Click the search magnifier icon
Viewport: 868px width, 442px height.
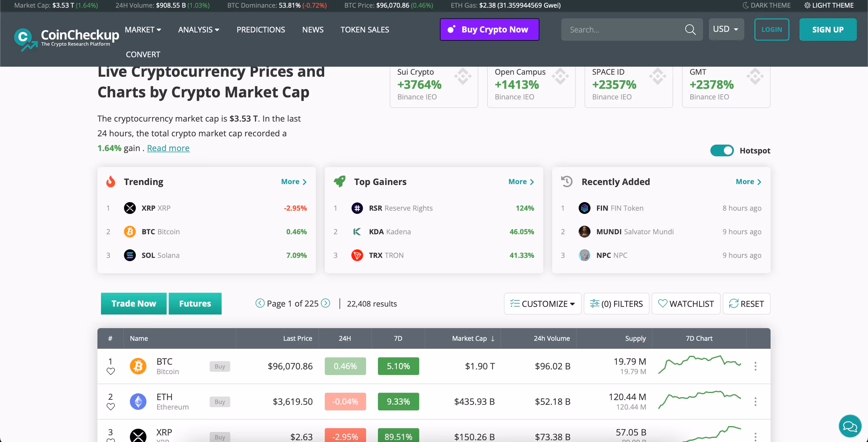[690, 30]
